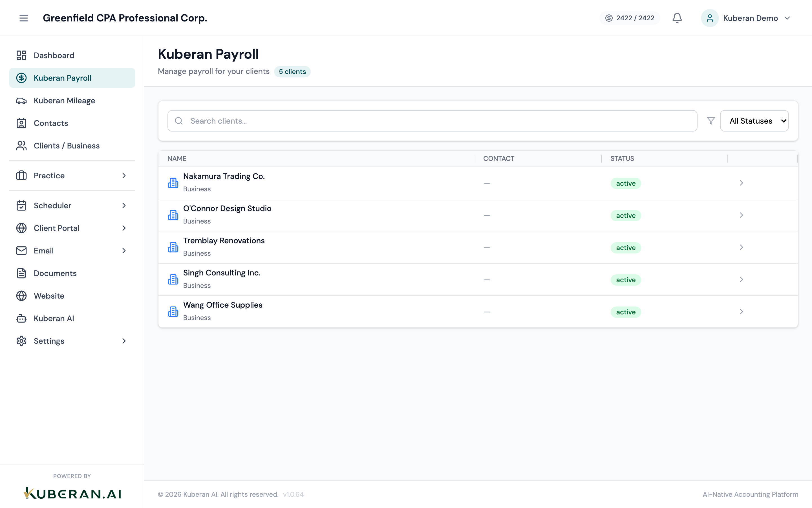
Task: Click Tremblay Renovations building icon
Action: coord(173,247)
